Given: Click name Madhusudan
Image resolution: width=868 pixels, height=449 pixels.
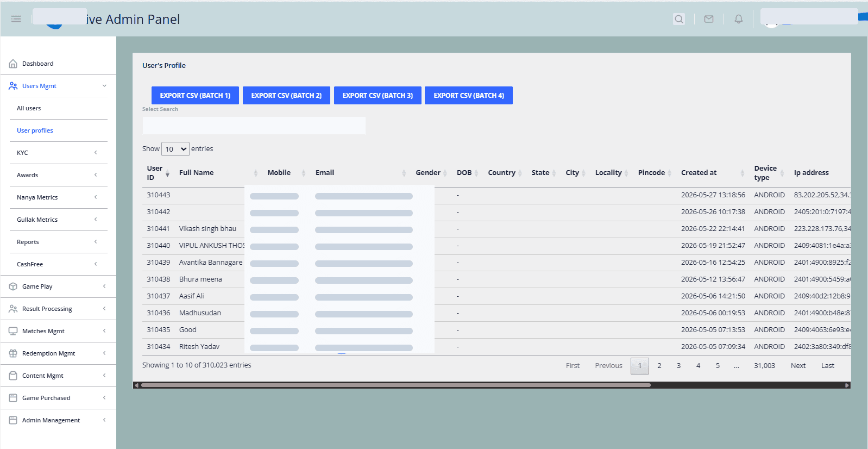Looking at the screenshot, I should pyautogui.click(x=200, y=313).
